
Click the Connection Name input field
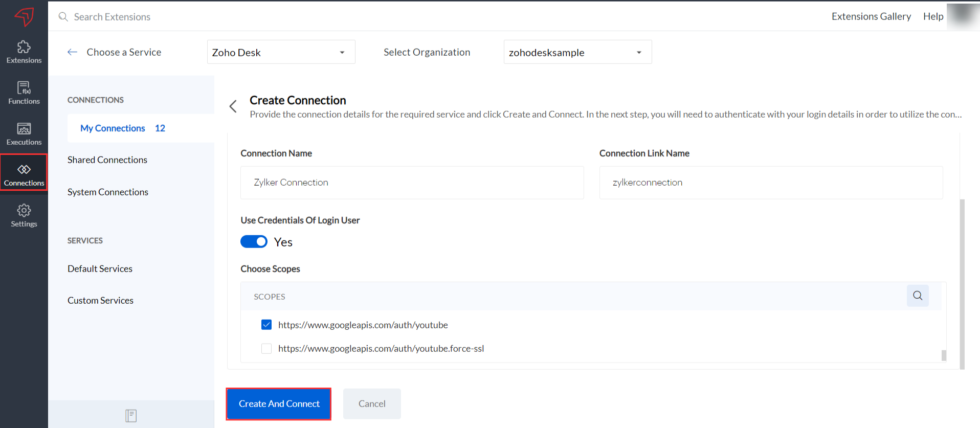(x=412, y=183)
